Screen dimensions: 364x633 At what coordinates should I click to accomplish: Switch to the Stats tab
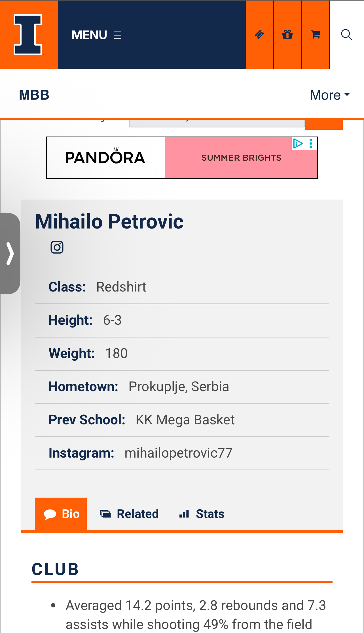pos(202,514)
